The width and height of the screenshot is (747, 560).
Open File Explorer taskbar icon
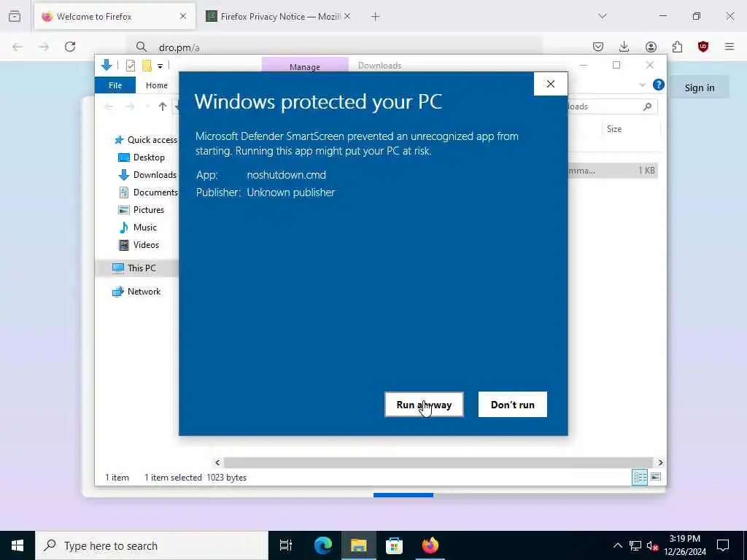359,545
